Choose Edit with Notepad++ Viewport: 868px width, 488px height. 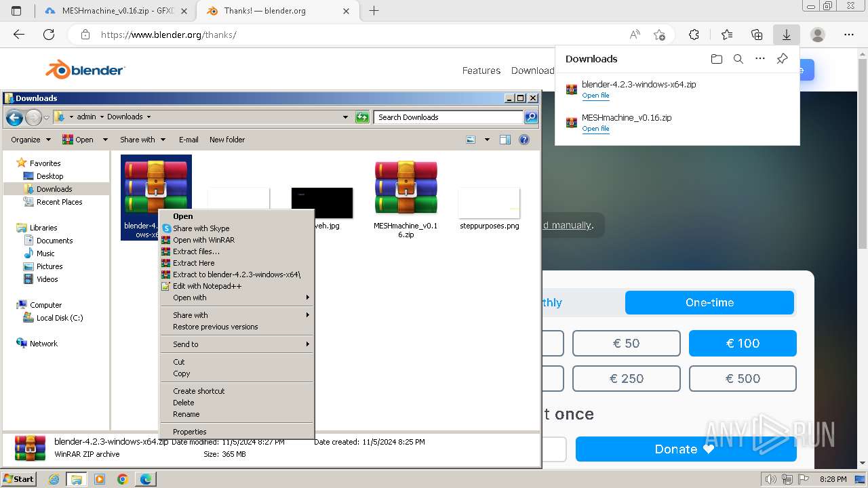237,286
